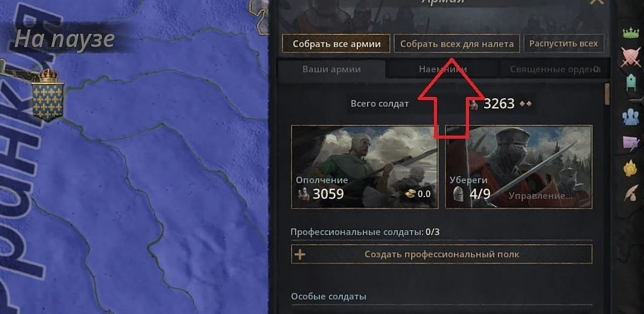This screenshot has height=314, width=644.
Task: Click Распустить всех button
Action: tap(563, 44)
